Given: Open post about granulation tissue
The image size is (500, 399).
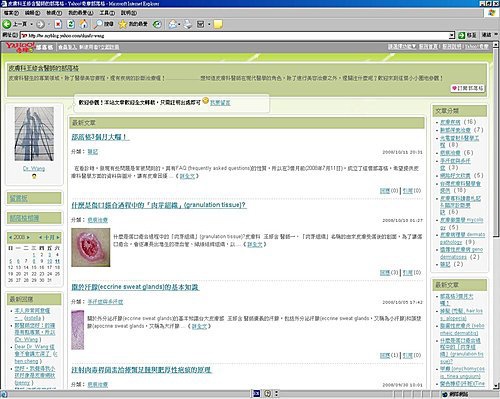Looking at the screenshot, I should tap(159, 205).
